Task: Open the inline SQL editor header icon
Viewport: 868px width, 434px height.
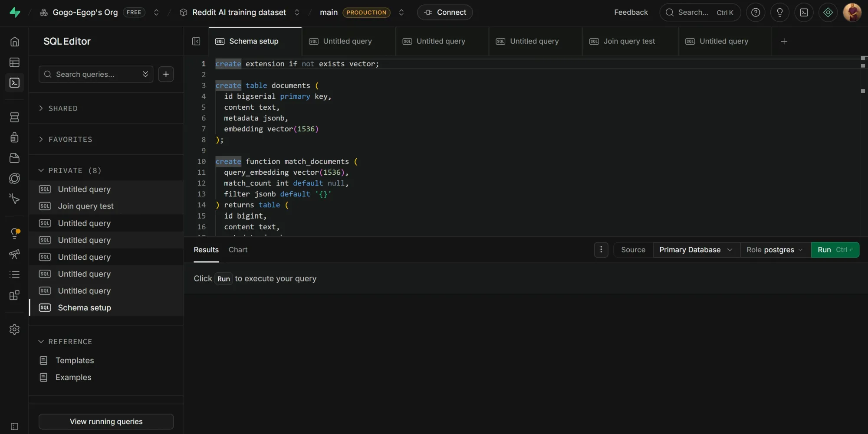Action: tap(804, 12)
